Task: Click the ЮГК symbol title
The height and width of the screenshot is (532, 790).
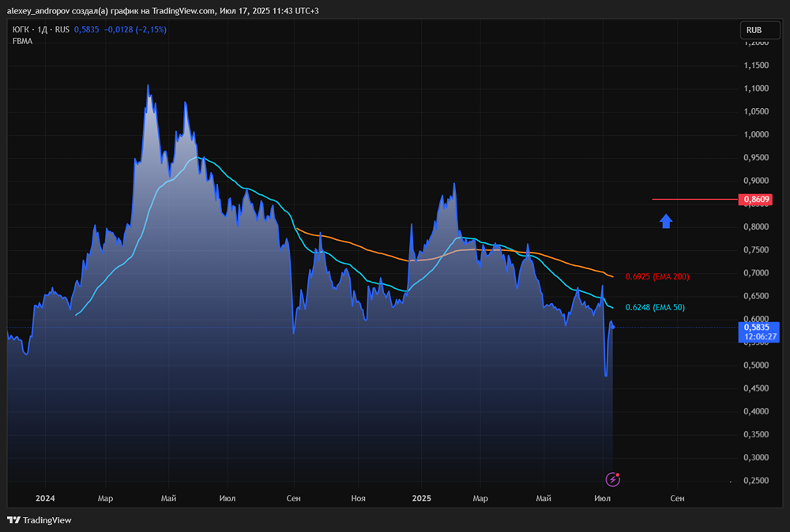Action: tap(21, 30)
